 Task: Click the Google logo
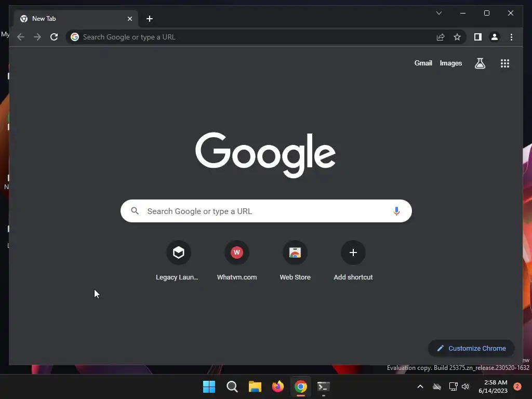[265, 155]
